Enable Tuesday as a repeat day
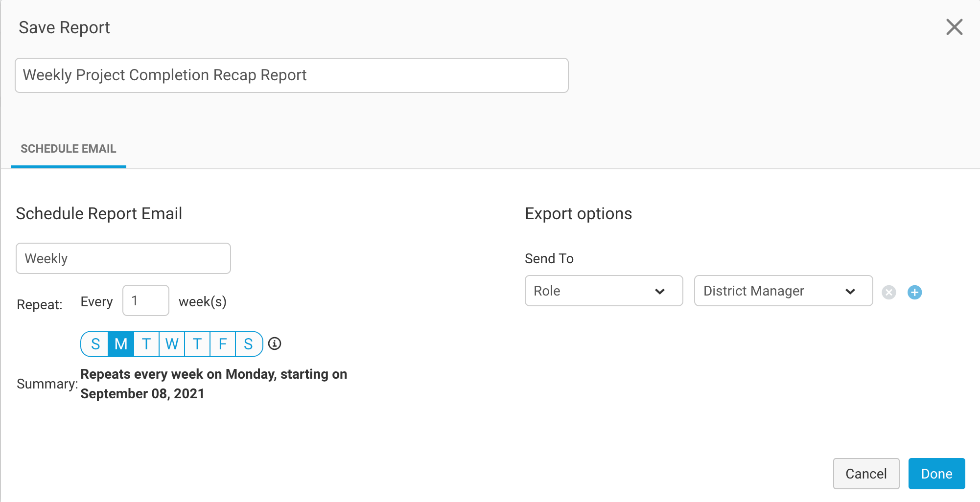This screenshot has width=980, height=502. [146, 344]
